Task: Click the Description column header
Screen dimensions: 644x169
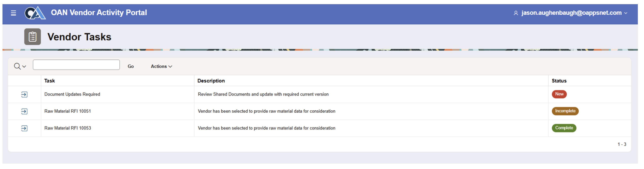Action: point(211,81)
